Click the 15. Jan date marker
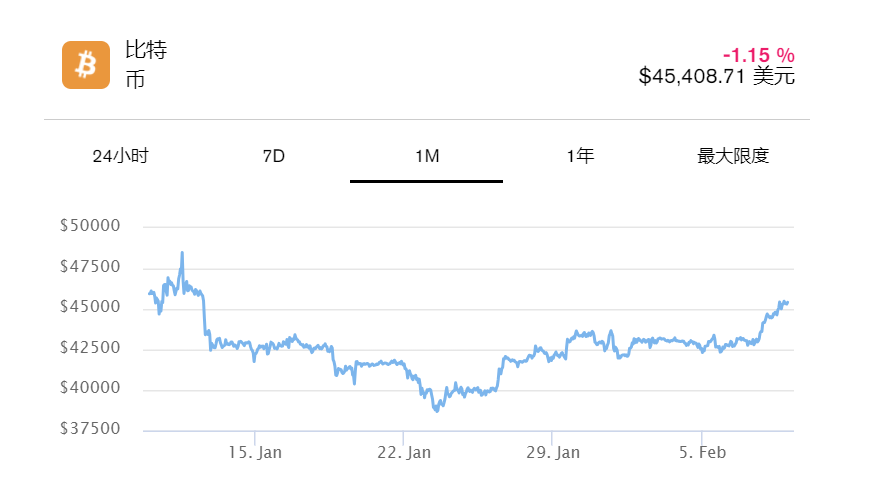Image resolution: width=871 pixels, height=480 pixels. (255, 453)
